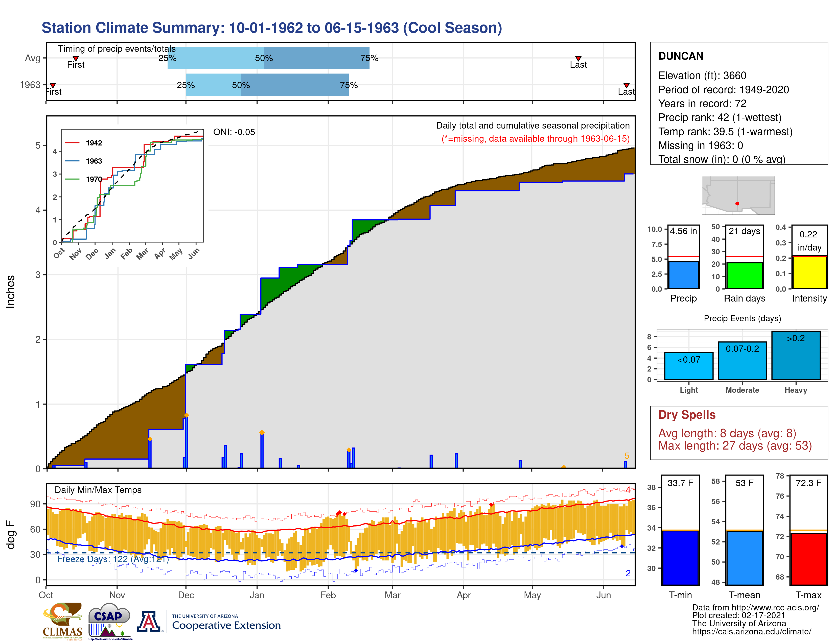Click the red station dot on Arizona map

[737, 203]
